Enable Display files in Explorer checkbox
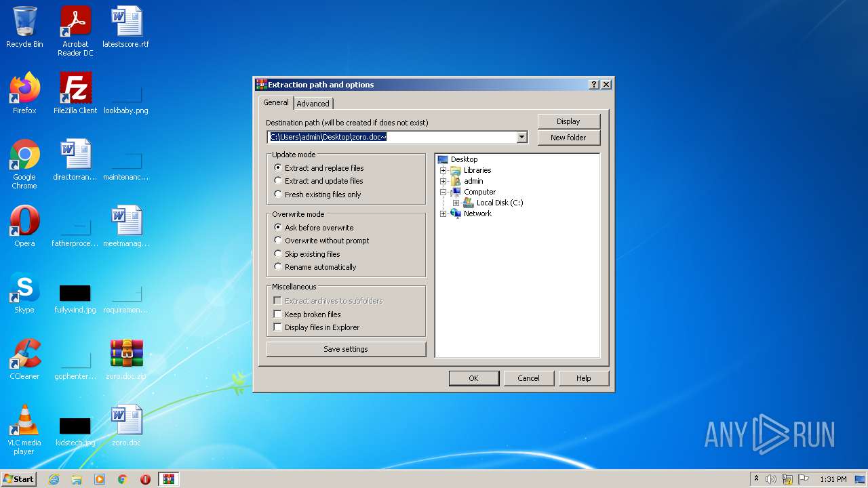Image resolution: width=868 pixels, height=488 pixels. [277, 327]
